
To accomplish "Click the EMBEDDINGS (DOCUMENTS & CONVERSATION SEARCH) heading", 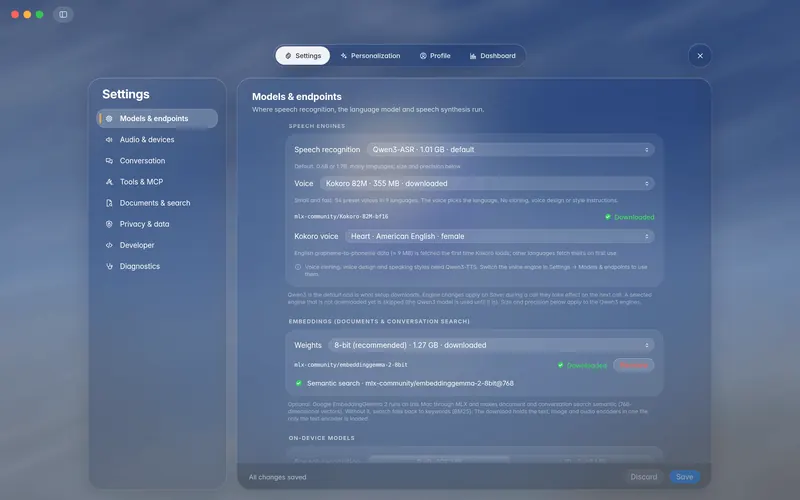I will pyautogui.click(x=379, y=321).
